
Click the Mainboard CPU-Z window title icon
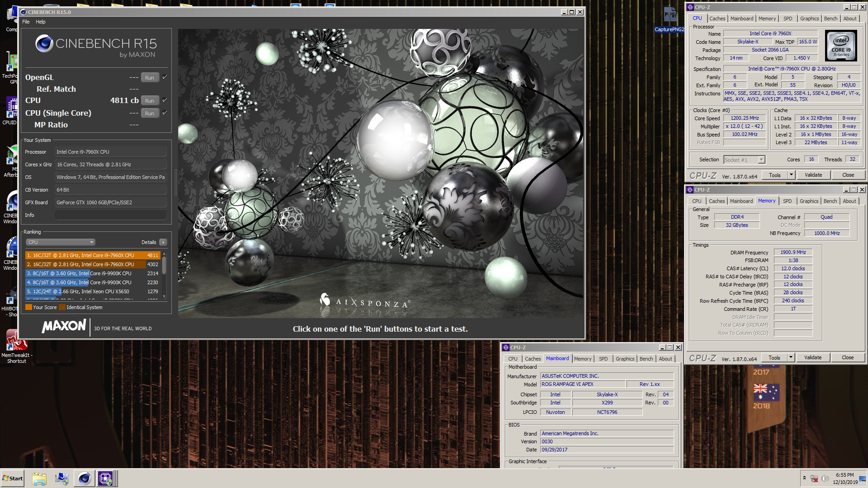pos(506,347)
